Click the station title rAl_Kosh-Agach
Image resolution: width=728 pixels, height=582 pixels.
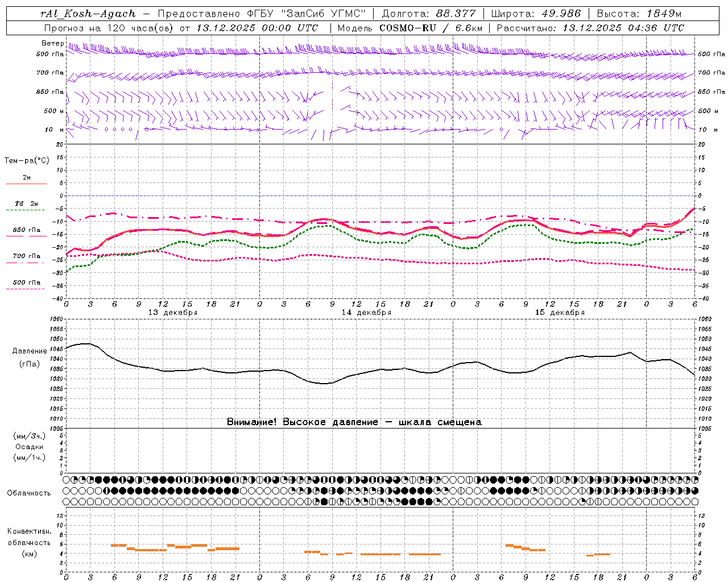88,14
